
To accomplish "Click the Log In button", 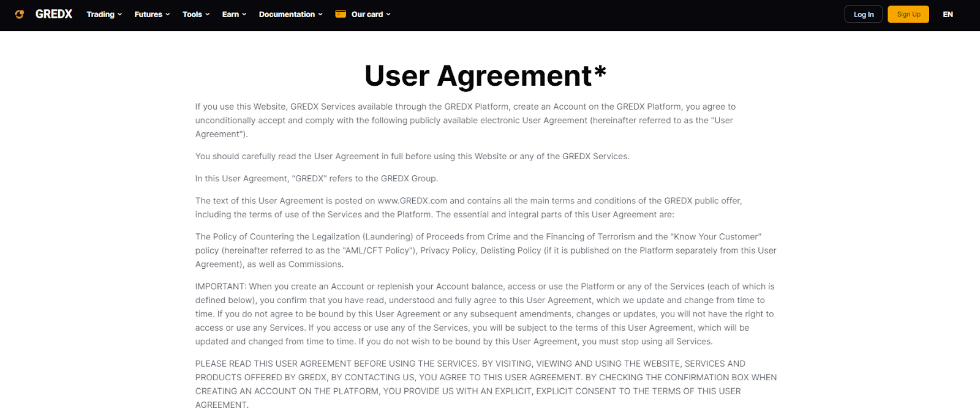I will coord(864,14).
